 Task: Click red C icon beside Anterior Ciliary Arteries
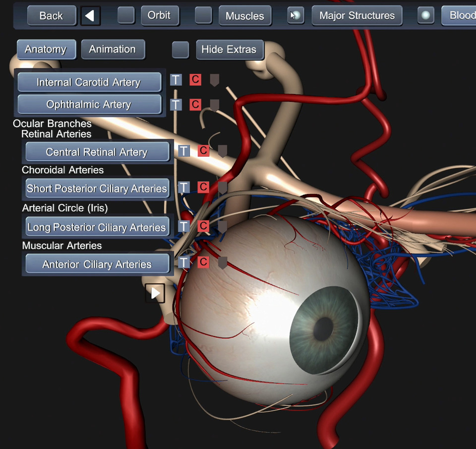pyautogui.click(x=203, y=262)
